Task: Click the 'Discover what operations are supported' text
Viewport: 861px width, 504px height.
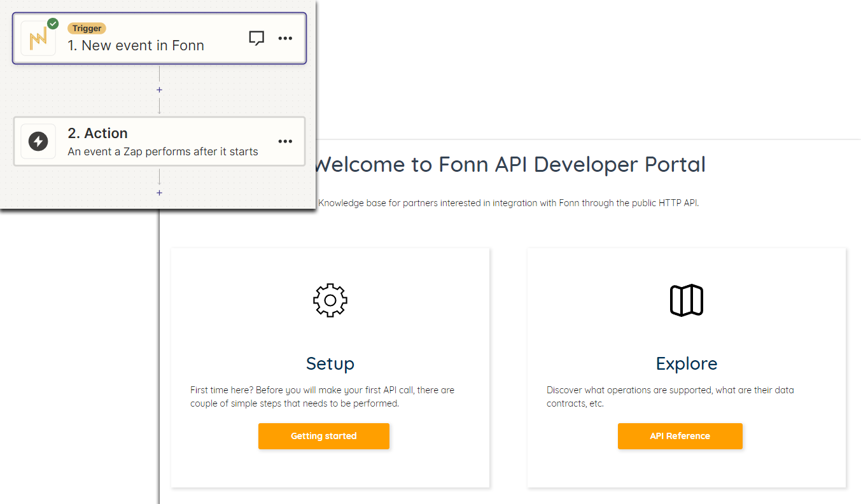Action: pyautogui.click(x=670, y=396)
